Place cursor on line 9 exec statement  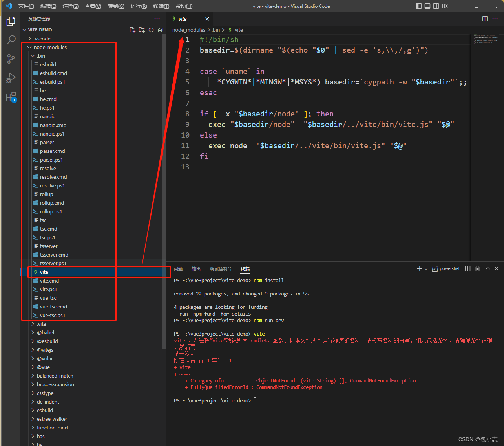pos(331,124)
